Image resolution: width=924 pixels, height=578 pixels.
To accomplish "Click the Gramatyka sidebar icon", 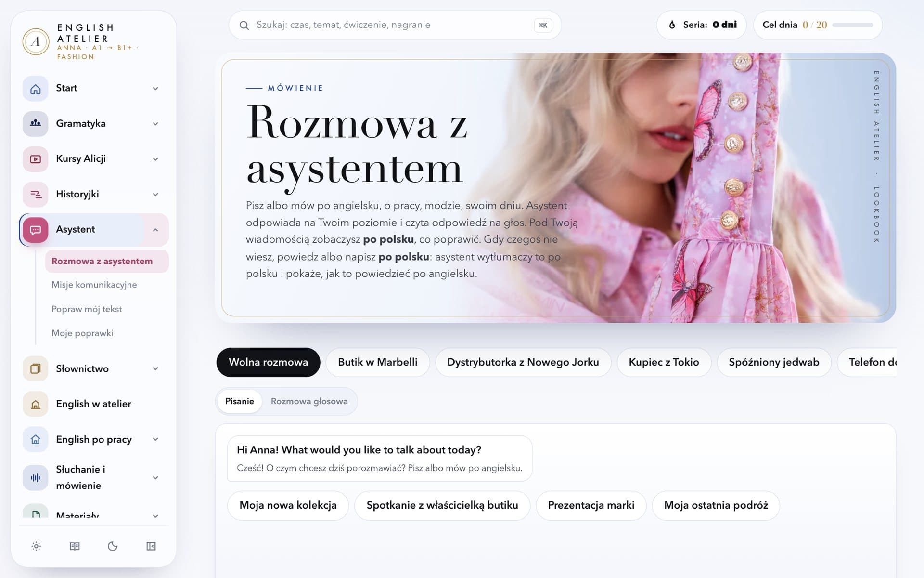I will coord(36,124).
